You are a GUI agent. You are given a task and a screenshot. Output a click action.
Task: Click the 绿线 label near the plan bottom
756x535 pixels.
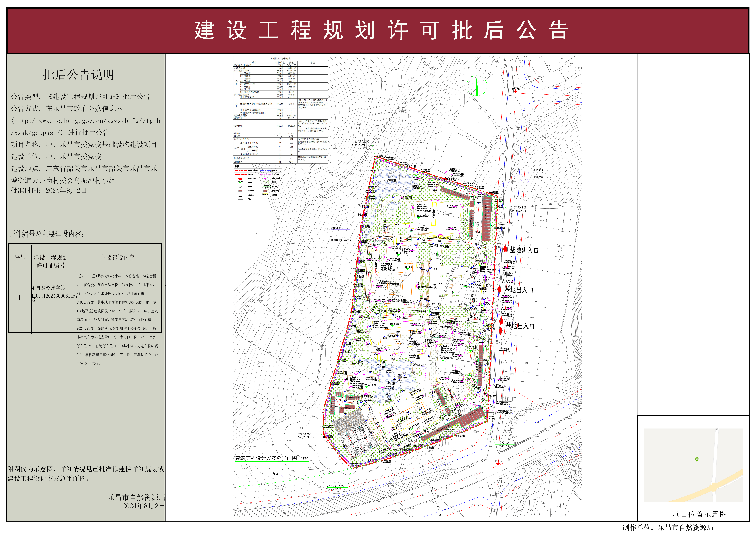(275, 474)
